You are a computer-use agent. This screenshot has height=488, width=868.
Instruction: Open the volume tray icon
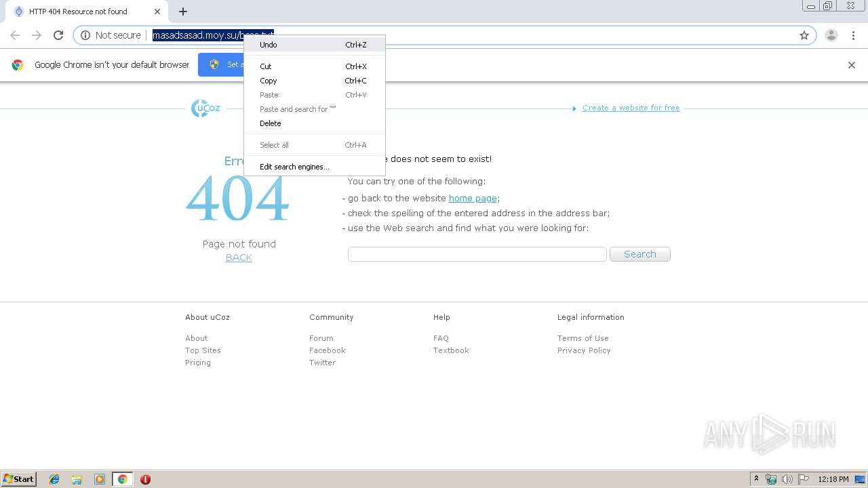pyautogui.click(x=787, y=479)
